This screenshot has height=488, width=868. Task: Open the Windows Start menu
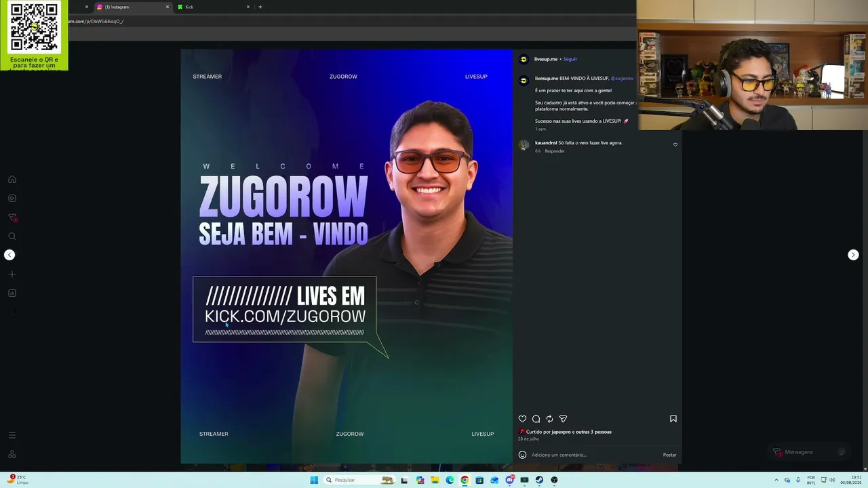pos(314,480)
